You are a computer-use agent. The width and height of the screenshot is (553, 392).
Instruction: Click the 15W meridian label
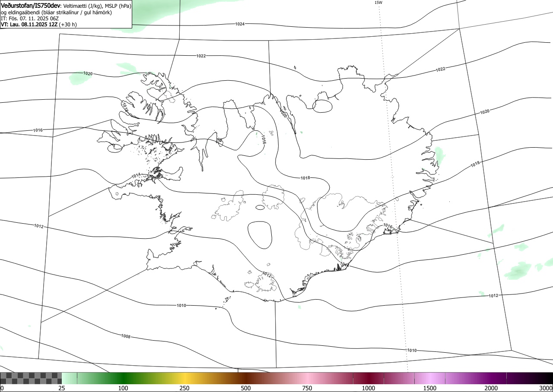[378, 3]
